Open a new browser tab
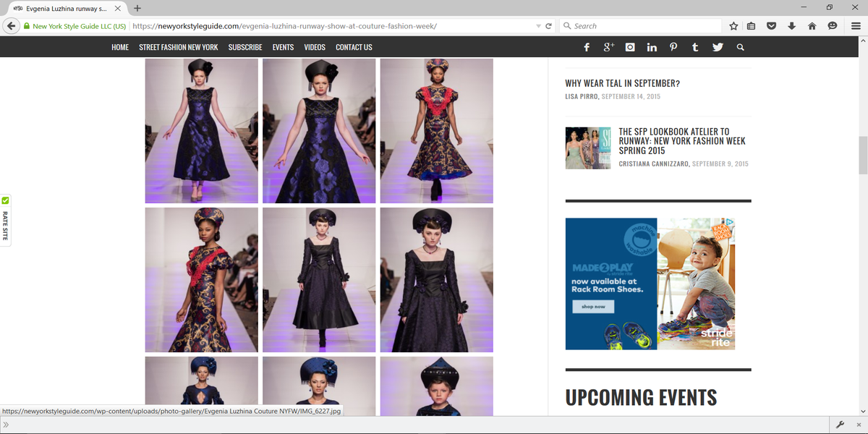 point(137,8)
